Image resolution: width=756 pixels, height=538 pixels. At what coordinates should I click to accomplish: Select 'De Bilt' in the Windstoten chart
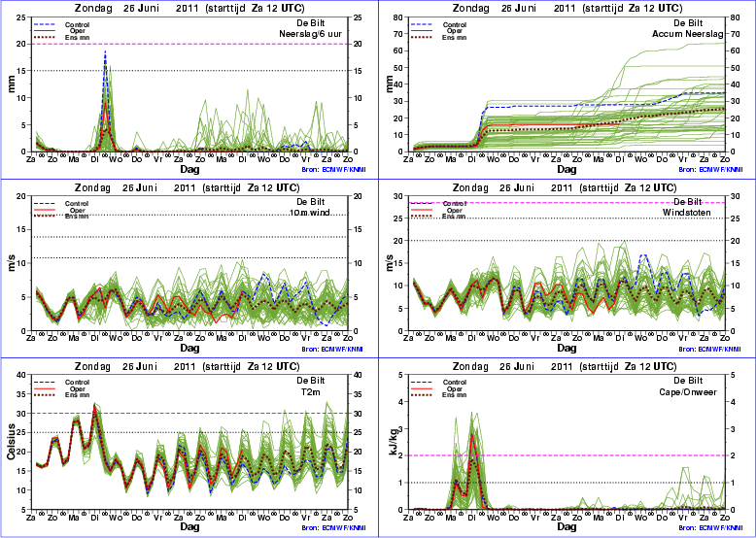click(x=688, y=202)
